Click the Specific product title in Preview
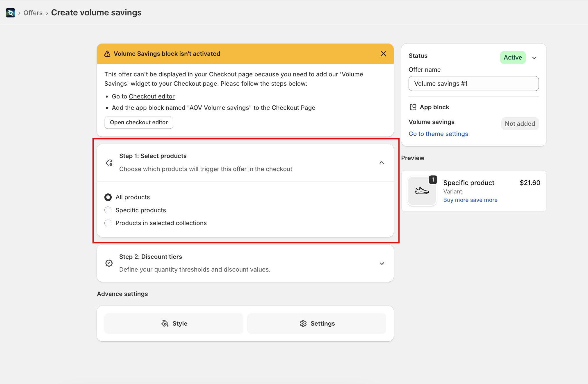The width and height of the screenshot is (588, 384). click(x=469, y=183)
